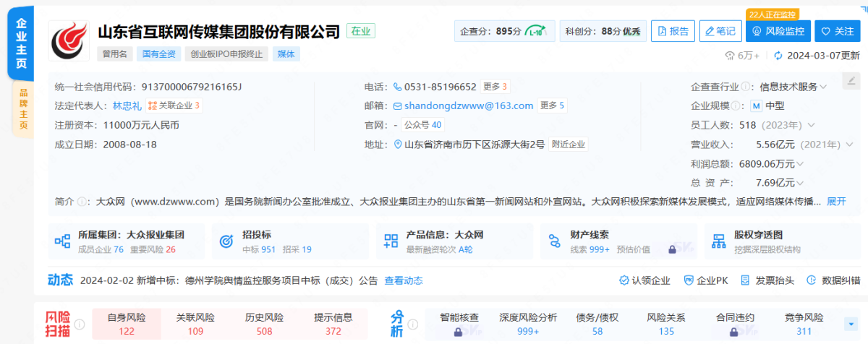
Task: Open the 信息技术服务 industry dropdown
Action: coord(792,87)
